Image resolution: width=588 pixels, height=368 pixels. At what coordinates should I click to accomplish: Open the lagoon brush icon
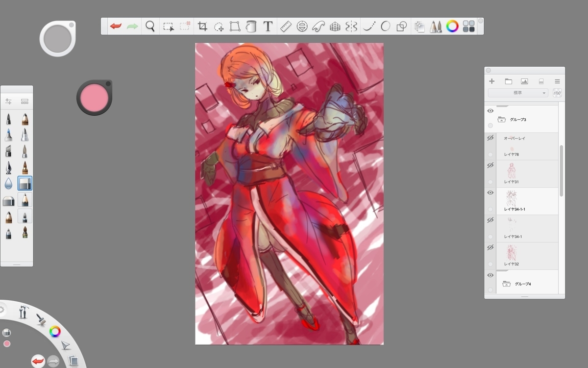tap(41, 319)
